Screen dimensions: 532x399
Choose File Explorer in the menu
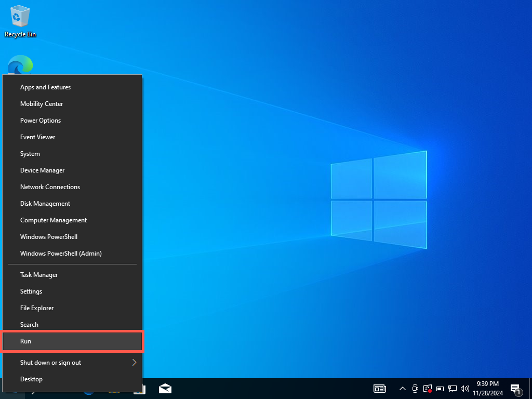tap(37, 308)
